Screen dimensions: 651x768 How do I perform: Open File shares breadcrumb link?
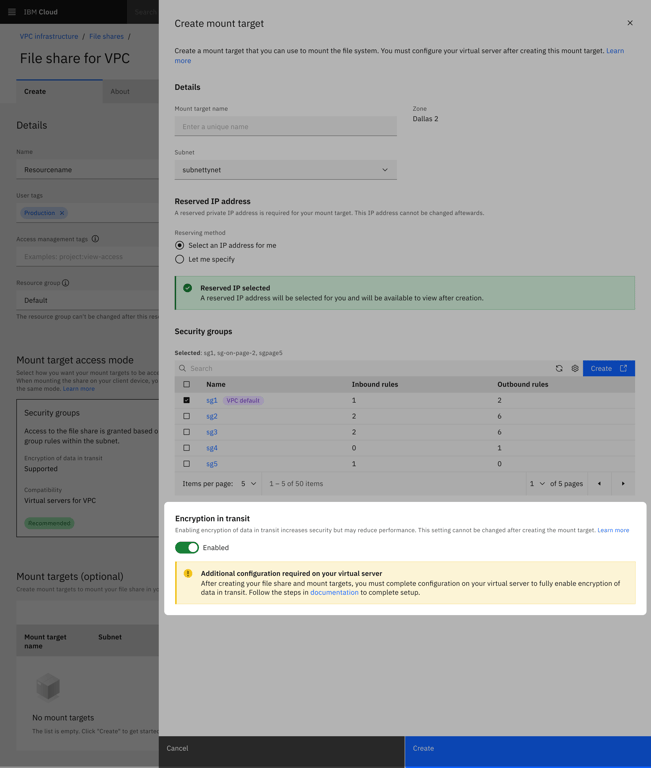106,36
